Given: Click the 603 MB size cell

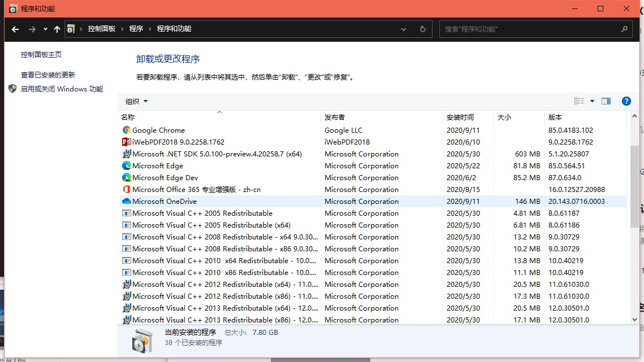Looking at the screenshot, I should (528, 154).
